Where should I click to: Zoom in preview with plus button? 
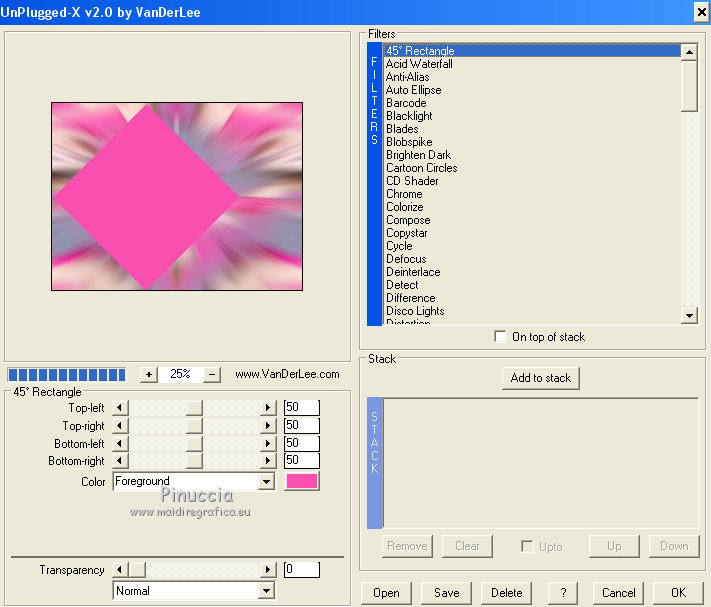click(149, 374)
